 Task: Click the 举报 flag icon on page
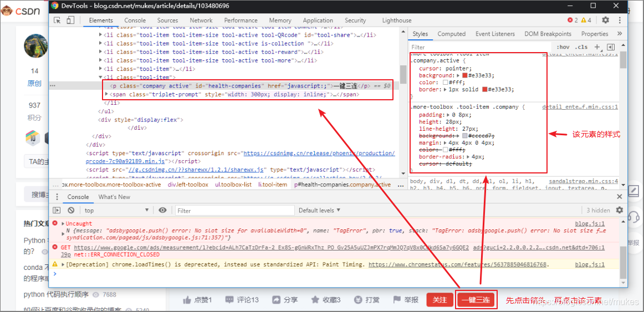click(397, 299)
